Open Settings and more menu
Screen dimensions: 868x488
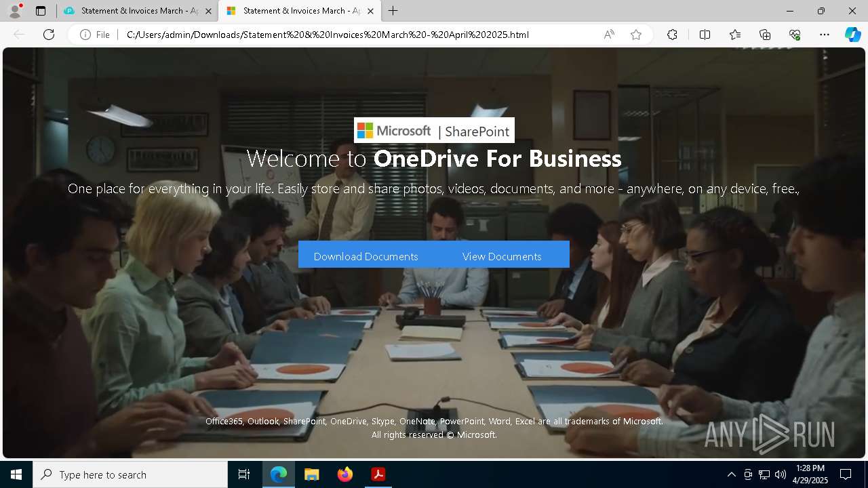[x=825, y=35]
